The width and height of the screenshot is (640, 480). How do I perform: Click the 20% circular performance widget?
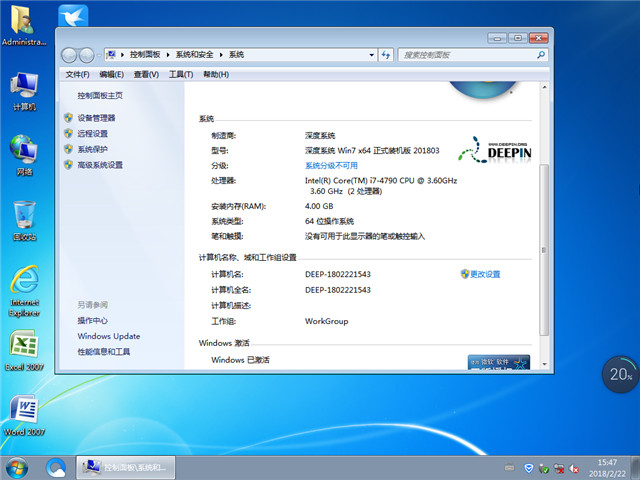pyautogui.click(x=620, y=374)
